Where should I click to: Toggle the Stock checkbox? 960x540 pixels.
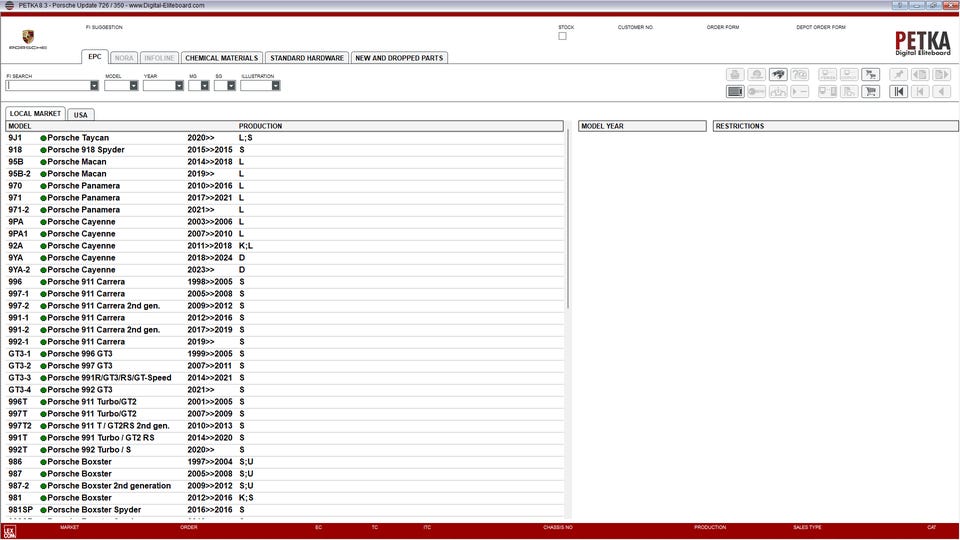click(562, 36)
